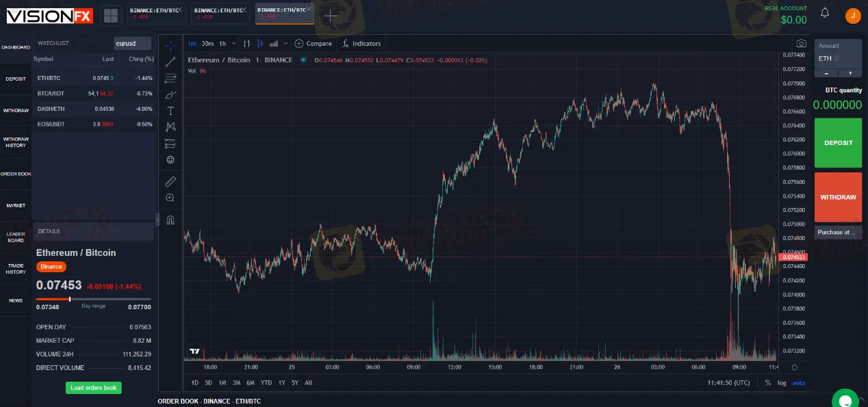This screenshot has height=407, width=868.
Task: Toggle auto scaling on the price axis
Action: (x=799, y=382)
